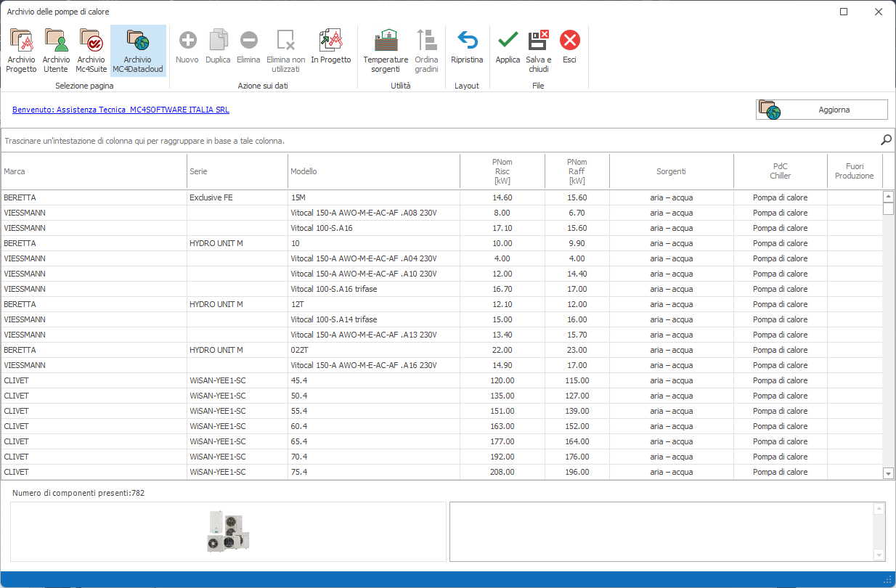Open the Benvenuto Assistenza Tecnica link
This screenshot has width=896, height=588.
coord(121,110)
